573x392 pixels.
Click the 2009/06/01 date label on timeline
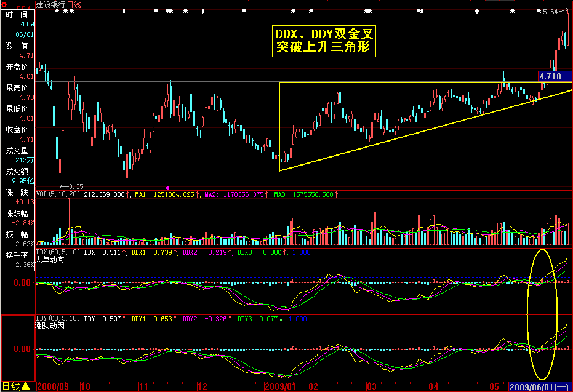539,387
